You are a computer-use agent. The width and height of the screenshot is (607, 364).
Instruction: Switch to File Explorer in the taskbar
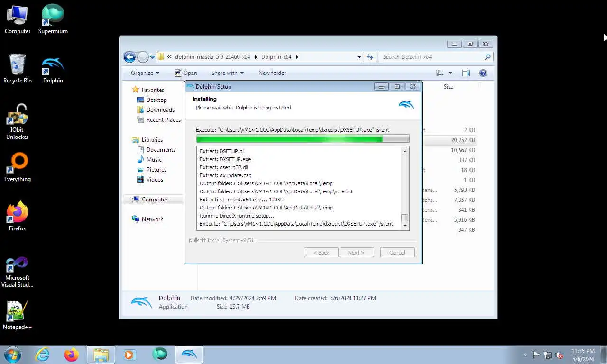[x=101, y=355]
